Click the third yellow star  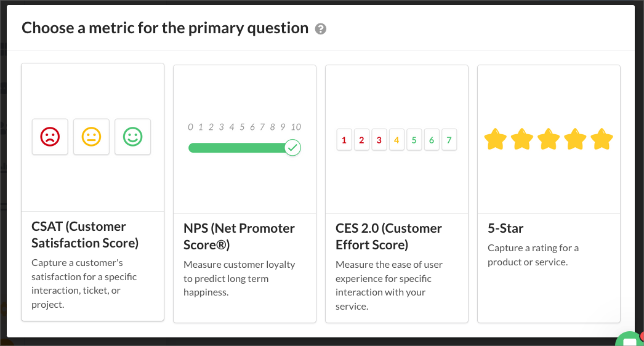click(x=549, y=139)
